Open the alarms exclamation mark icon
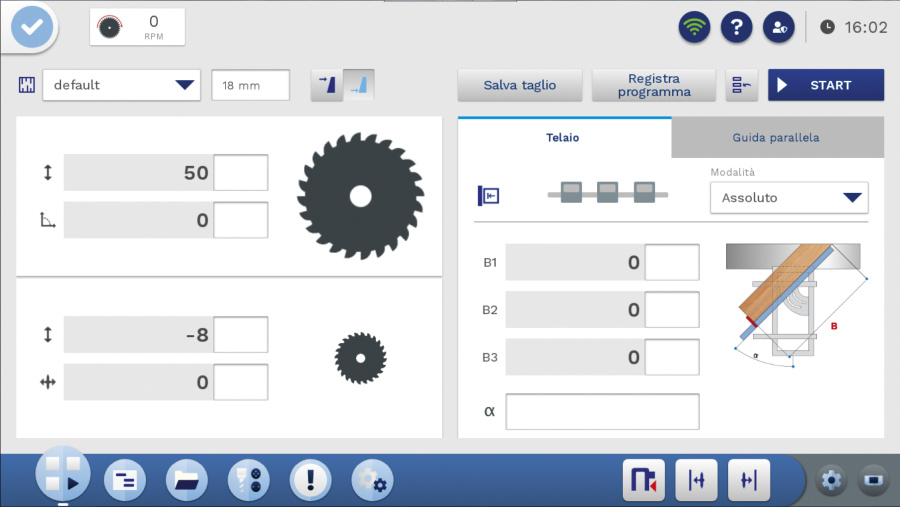Screen dimensions: 900x507 coord(310,480)
